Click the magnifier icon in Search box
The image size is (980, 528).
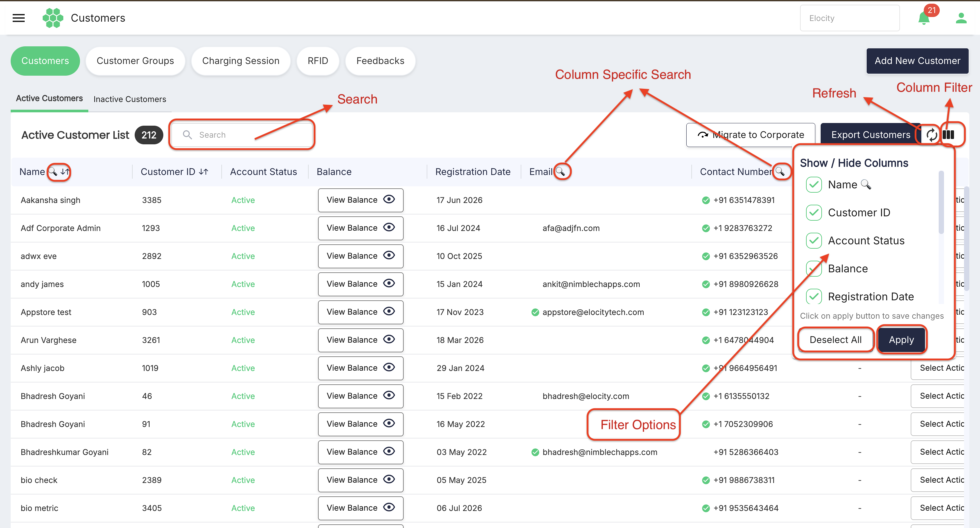pyautogui.click(x=187, y=135)
